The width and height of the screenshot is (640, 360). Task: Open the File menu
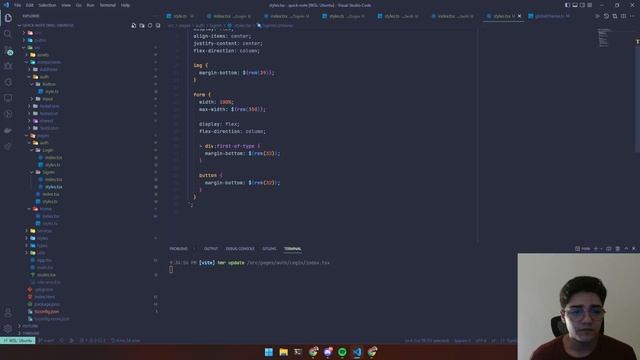click(18, 5)
